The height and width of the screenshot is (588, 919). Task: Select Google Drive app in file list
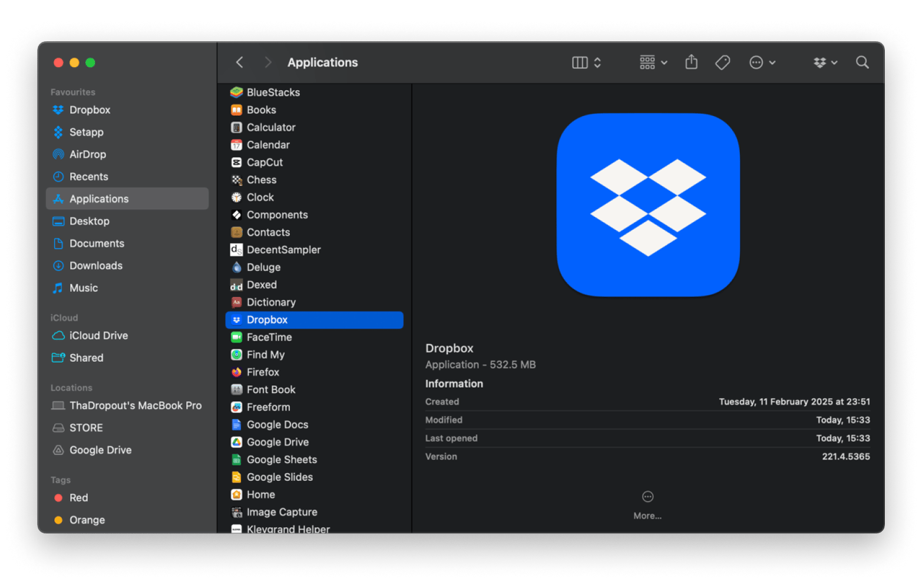point(277,442)
